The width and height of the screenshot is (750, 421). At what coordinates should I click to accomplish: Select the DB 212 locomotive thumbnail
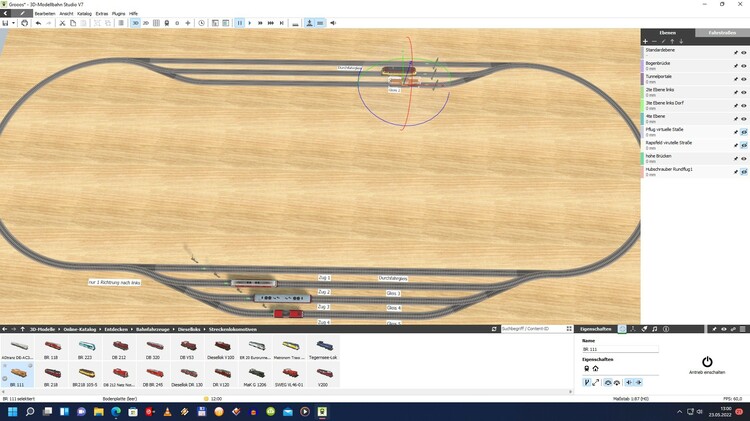[119, 348]
